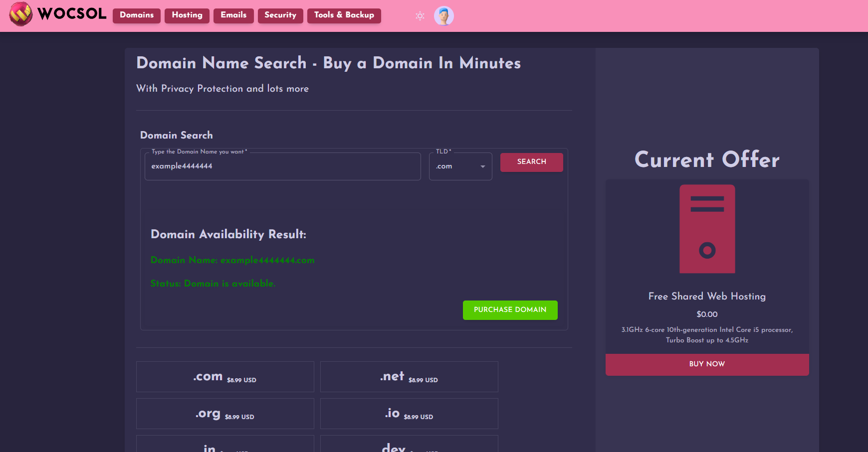Screen dimensions: 868x452
Task: Open the user avatar profile menu
Action: tap(443, 16)
